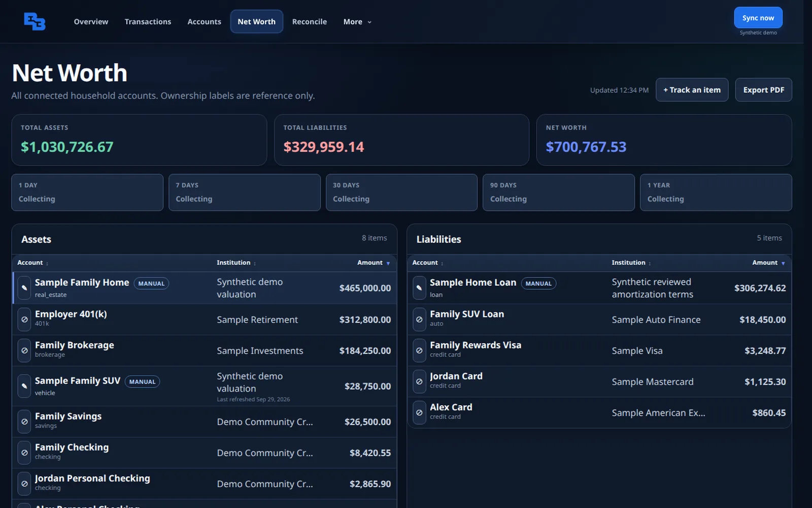Image resolution: width=812 pixels, height=508 pixels.
Task: Select the 7 Days change card
Action: tap(244, 193)
